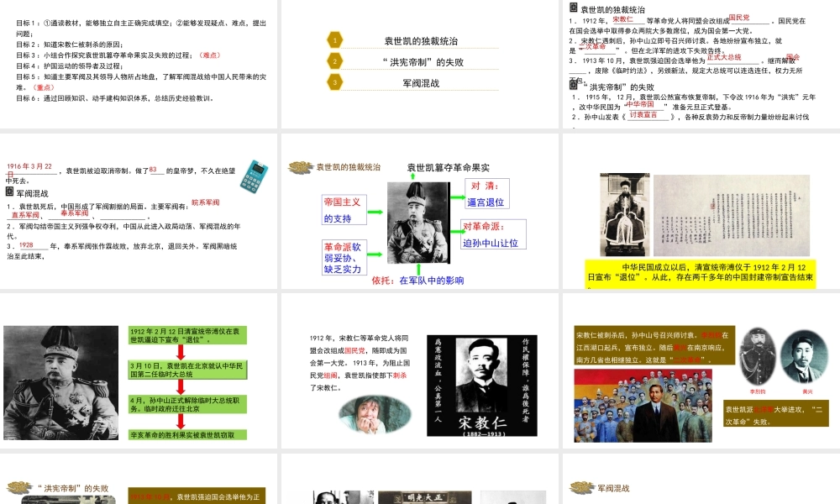Select the 李烈钧 oval portrait

[x=758, y=358]
